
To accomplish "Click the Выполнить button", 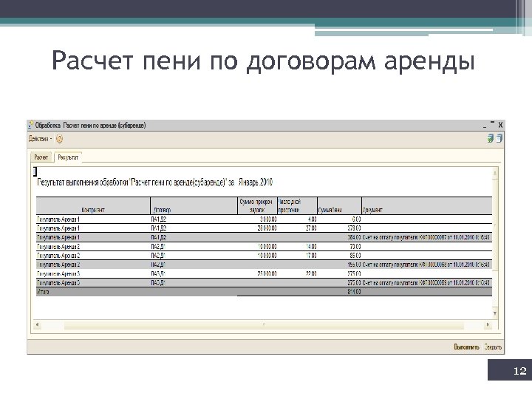I will (466, 347).
